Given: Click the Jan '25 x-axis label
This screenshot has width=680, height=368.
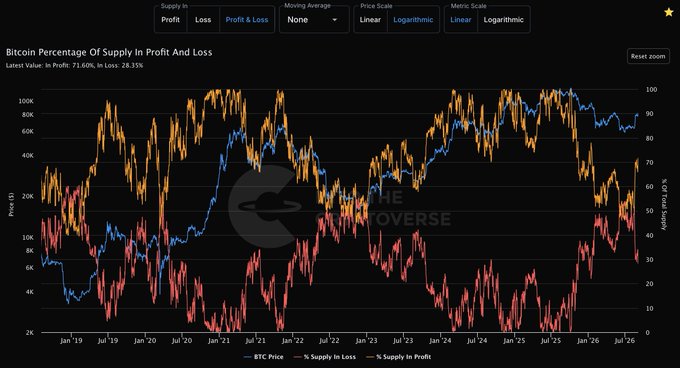Looking at the screenshot, I should (x=514, y=341).
